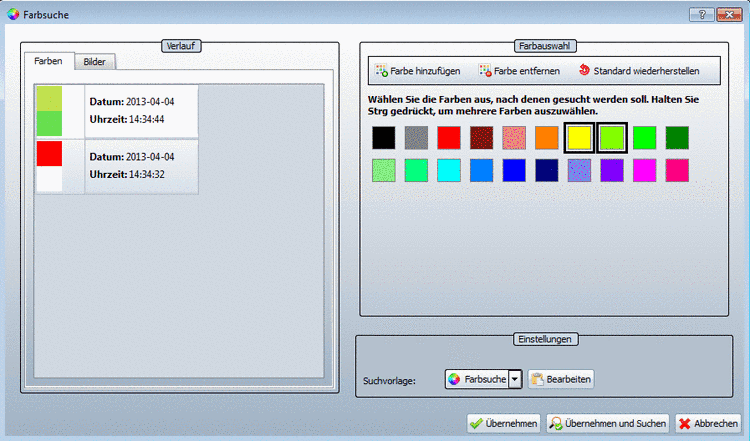Select the magenta color swatch
Viewport: 750px width, 441px height.
coord(644,170)
